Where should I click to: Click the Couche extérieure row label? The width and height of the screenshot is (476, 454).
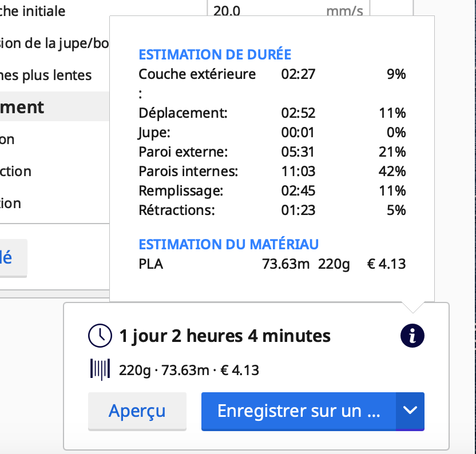point(197,74)
